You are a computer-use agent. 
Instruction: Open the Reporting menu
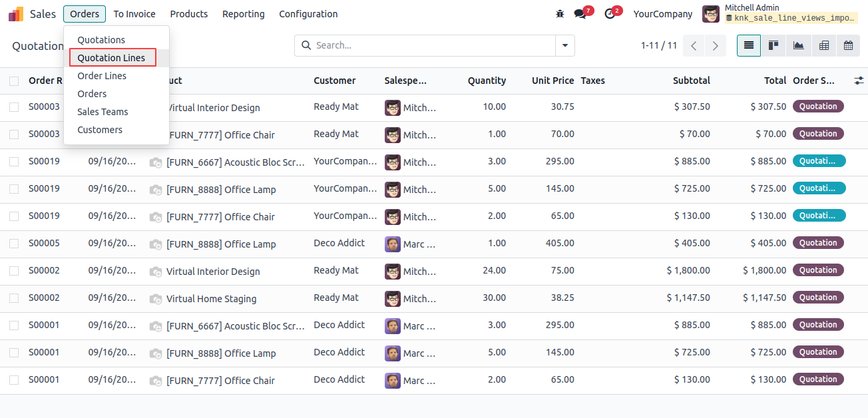(244, 14)
